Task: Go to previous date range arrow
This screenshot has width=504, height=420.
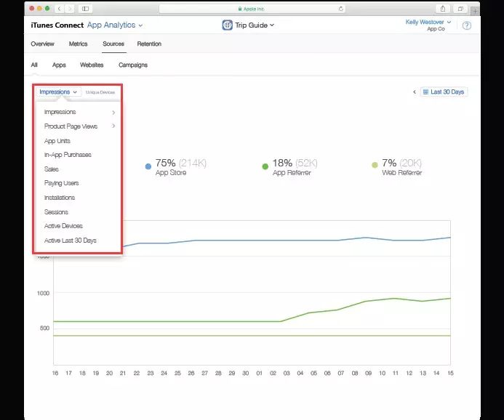Action: (415, 92)
